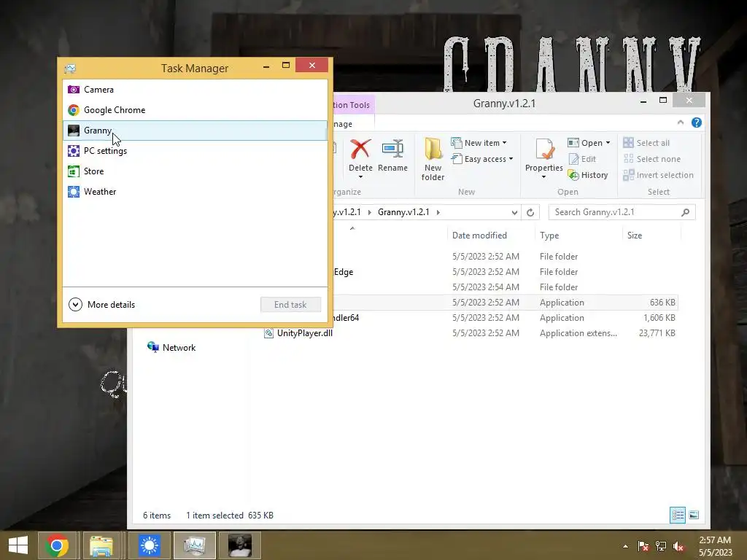Open Granny game from taskbar
The width and height of the screenshot is (747, 560).
coord(239,545)
